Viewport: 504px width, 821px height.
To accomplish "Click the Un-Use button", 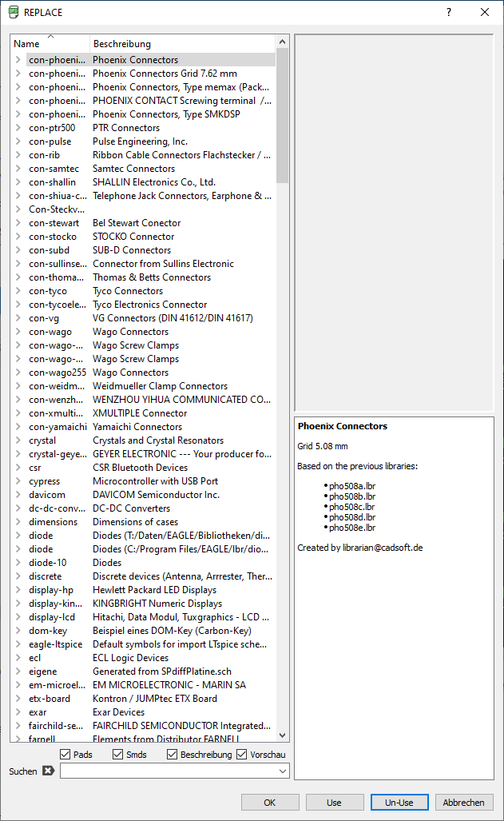I will [399, 802].
